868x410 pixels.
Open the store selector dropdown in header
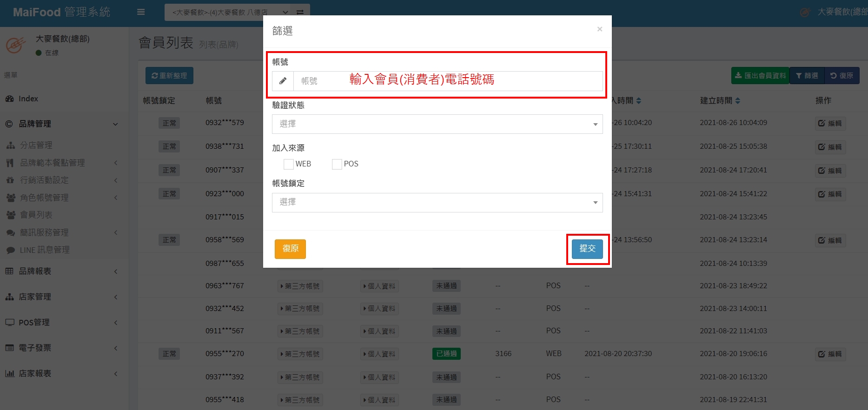coord(228,12)
